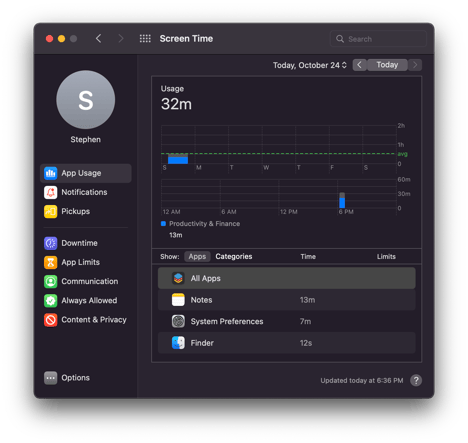Click the Productivity & Finance label

pos(204,224)
